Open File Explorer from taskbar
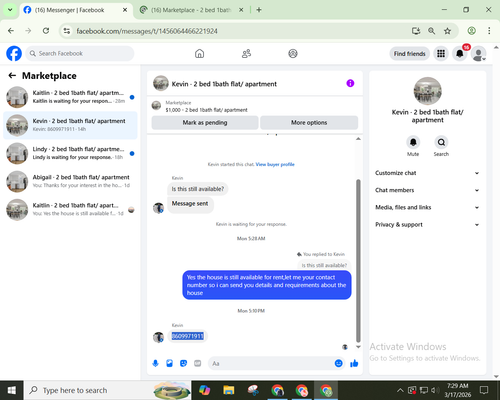The image size is (500, 400). [229, 390]
